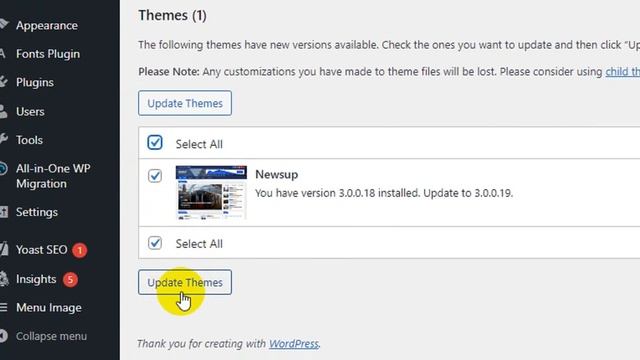Viewport: 640px width, 360px height.
Task: Open All-in-One WP Migration menu
Action: 53,176
